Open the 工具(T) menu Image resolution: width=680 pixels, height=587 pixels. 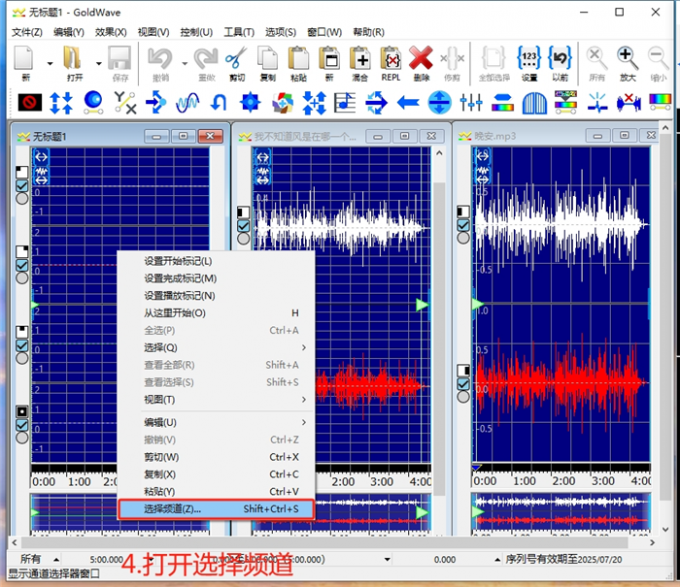pos(239,32)
